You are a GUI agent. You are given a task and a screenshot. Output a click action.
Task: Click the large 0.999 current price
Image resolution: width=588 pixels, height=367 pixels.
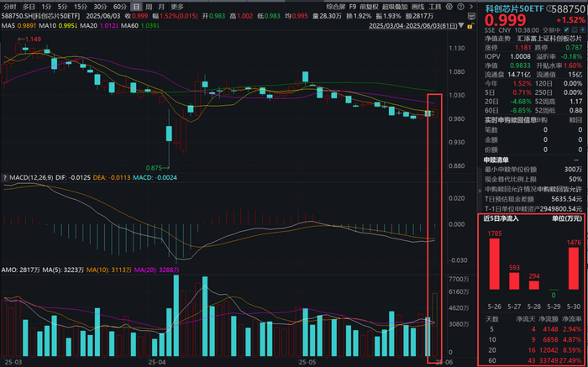pyautogui.click(x=505, y=20)
